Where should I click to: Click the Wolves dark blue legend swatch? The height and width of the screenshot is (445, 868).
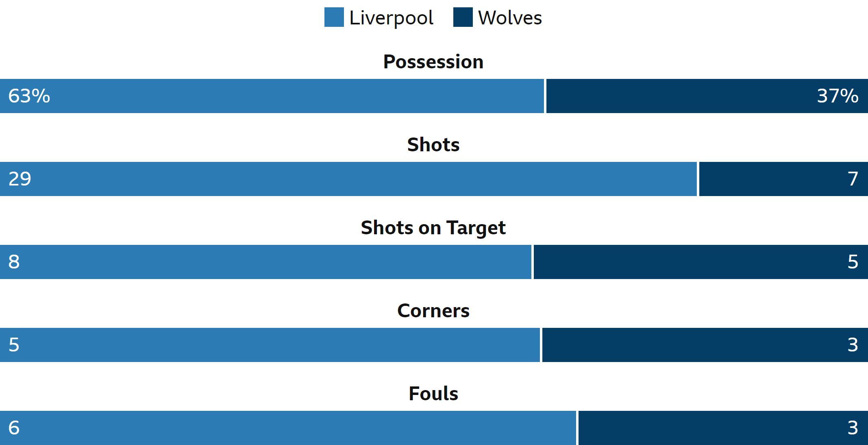463,17
